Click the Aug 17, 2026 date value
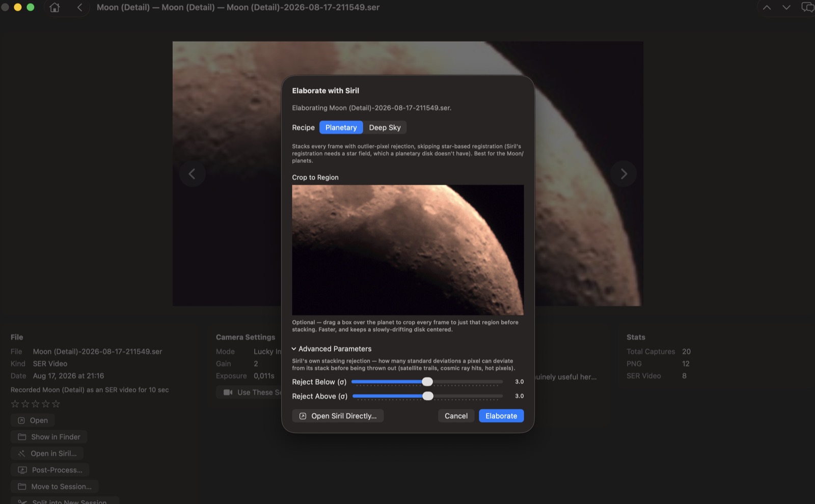 (68, 376)
